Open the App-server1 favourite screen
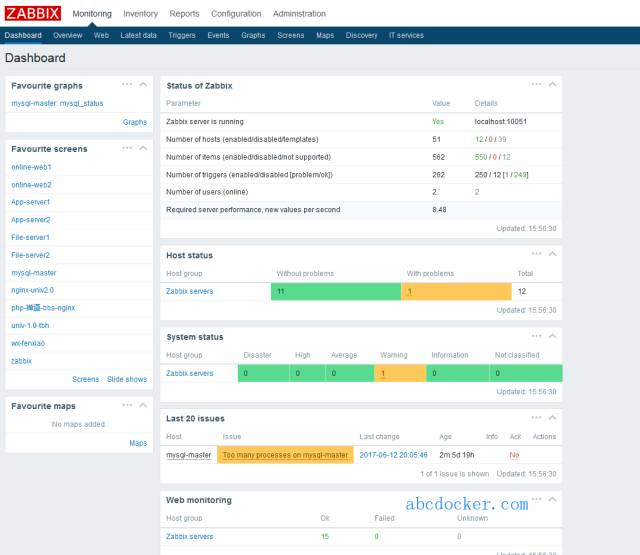Image resolution: width=640 pixels, height=555 pixels. tap(31, 202)
